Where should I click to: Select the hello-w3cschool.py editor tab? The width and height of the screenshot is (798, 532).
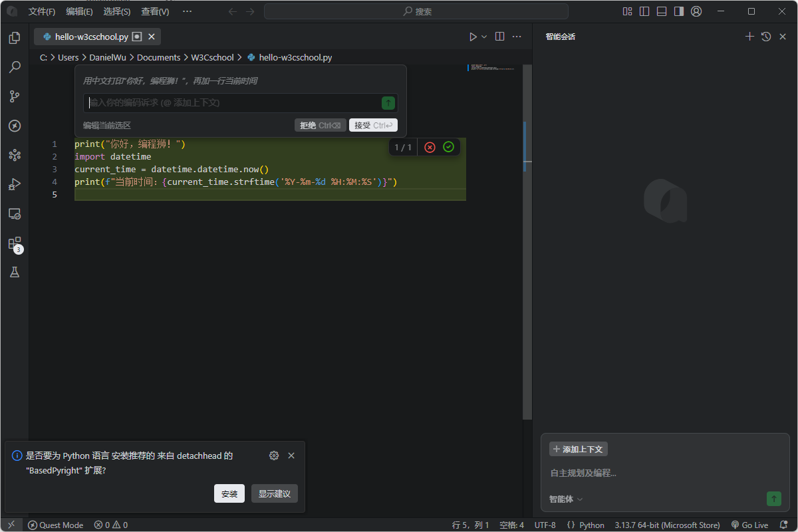(98, 37)
